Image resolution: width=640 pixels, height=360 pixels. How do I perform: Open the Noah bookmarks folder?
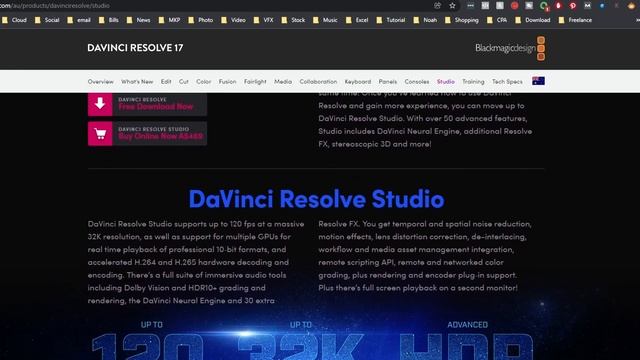(425, 20)
